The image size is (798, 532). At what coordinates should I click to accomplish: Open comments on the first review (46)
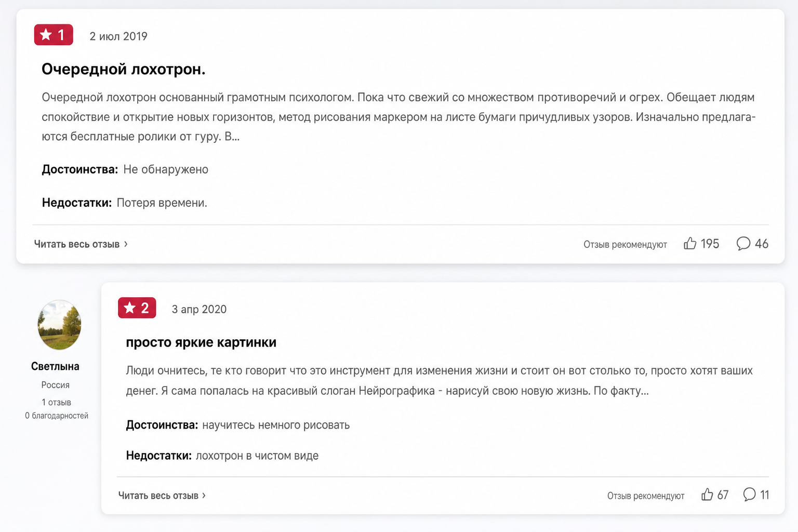pyautogui.click(x=752, y=244)
